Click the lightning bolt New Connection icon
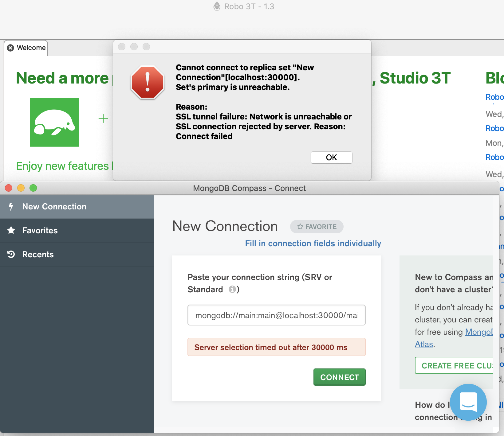This screenshot has width=504, height=436. 11,207
